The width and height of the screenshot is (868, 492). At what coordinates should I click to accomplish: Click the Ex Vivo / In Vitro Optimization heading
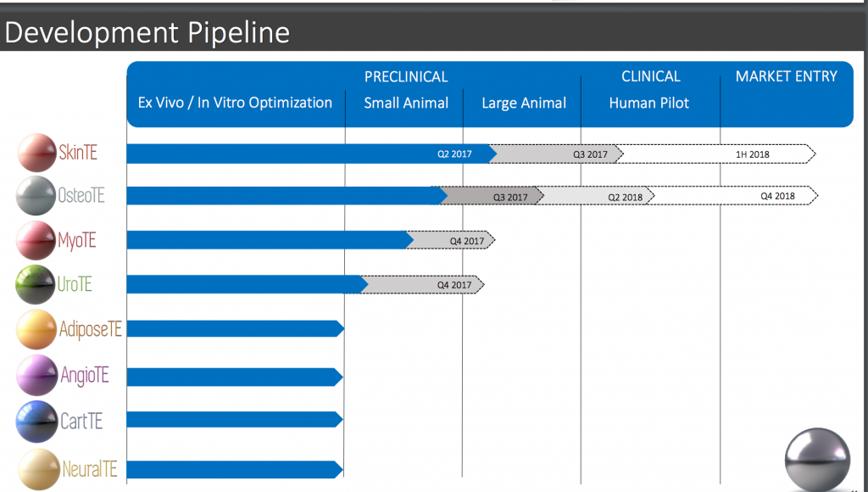[235, 103]
